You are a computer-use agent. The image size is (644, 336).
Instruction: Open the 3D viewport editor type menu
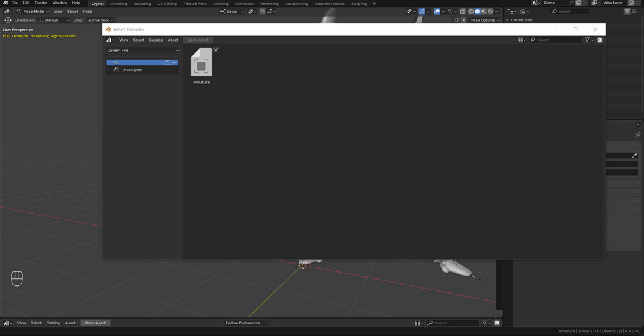[x=8, y=12]
